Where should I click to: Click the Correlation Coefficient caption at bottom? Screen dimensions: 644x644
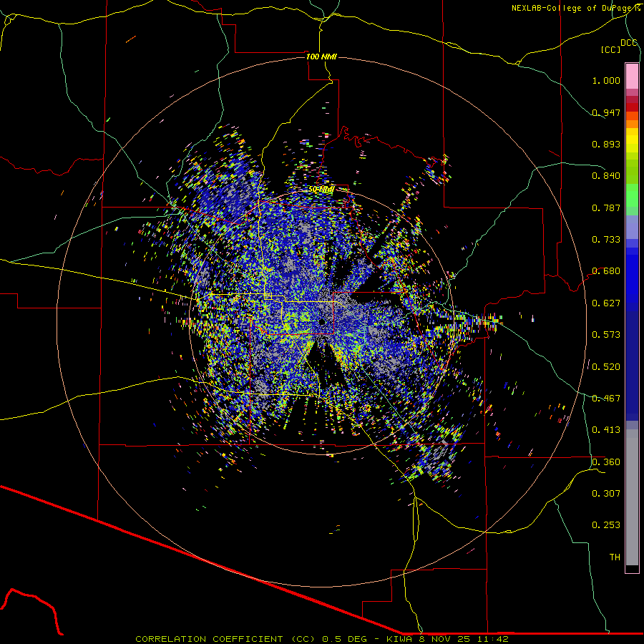(322, 639)
